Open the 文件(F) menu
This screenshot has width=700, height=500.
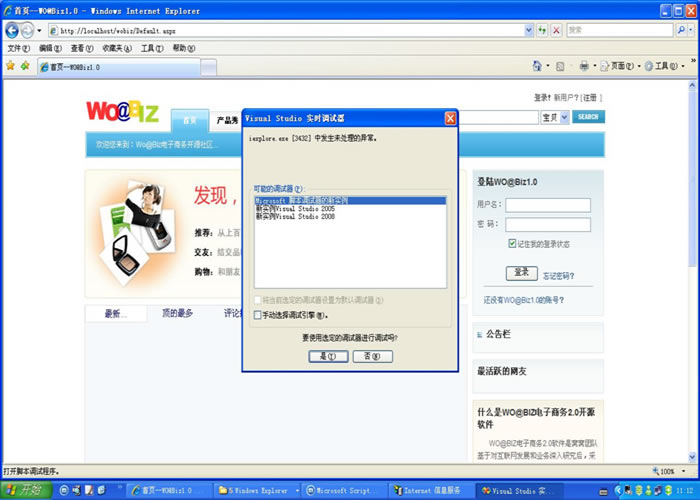(18, 48)
